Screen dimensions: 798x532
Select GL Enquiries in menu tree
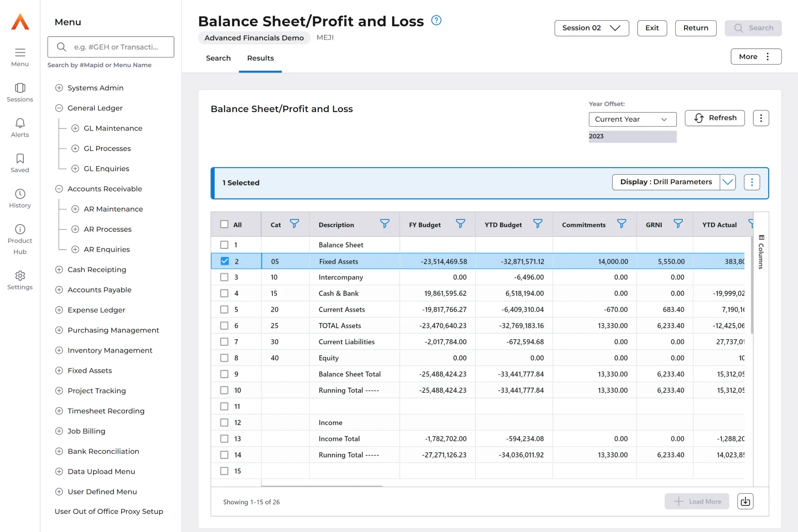(x=106, y=169)
